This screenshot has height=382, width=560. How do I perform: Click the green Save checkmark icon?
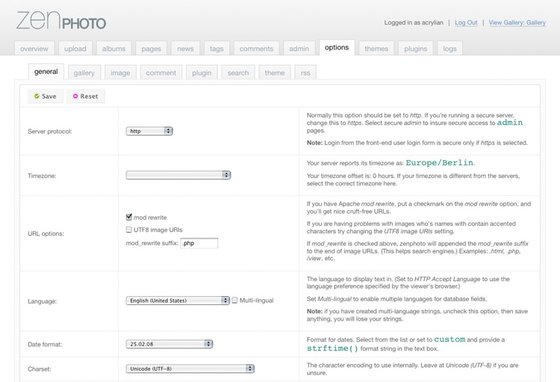pos(36,96)
